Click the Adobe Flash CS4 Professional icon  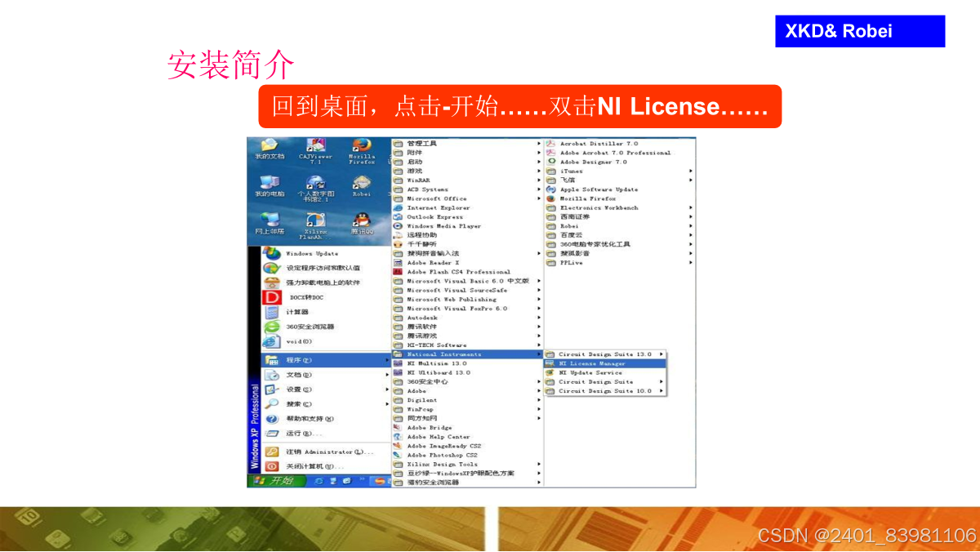click(x=399, y=272)
